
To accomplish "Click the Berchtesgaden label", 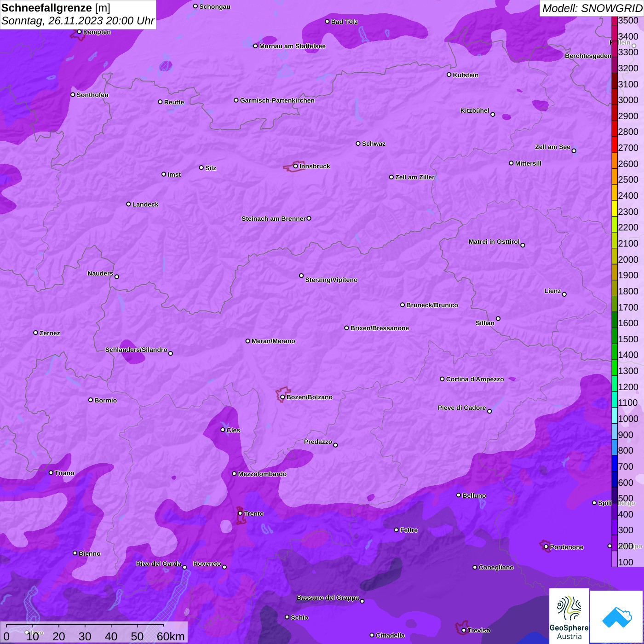I will tap(588, 56).
